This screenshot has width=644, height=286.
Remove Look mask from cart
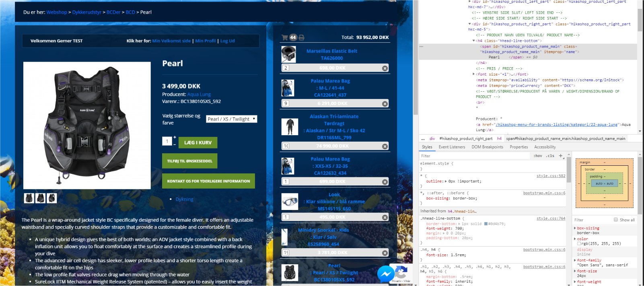click(x=385, y=218)
